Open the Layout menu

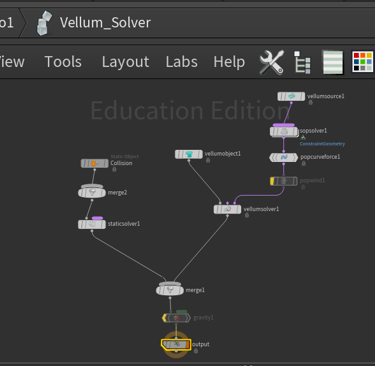click(x=125, y=62)
